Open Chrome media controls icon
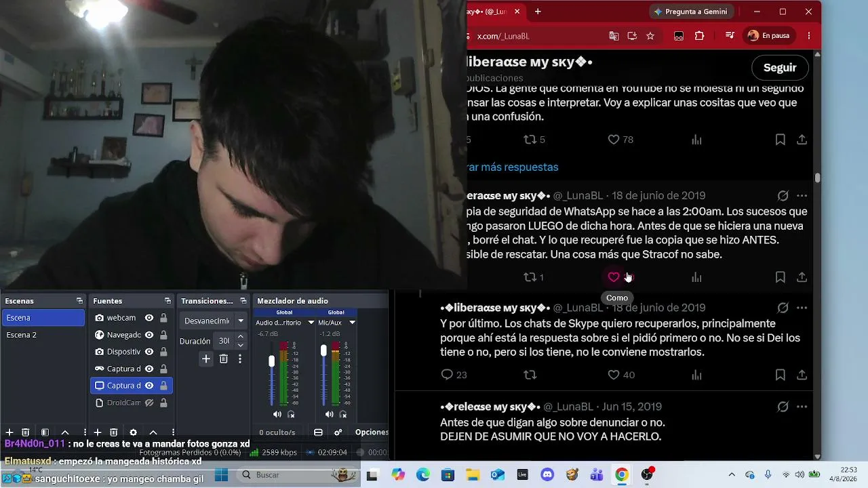 coord(730,36)
